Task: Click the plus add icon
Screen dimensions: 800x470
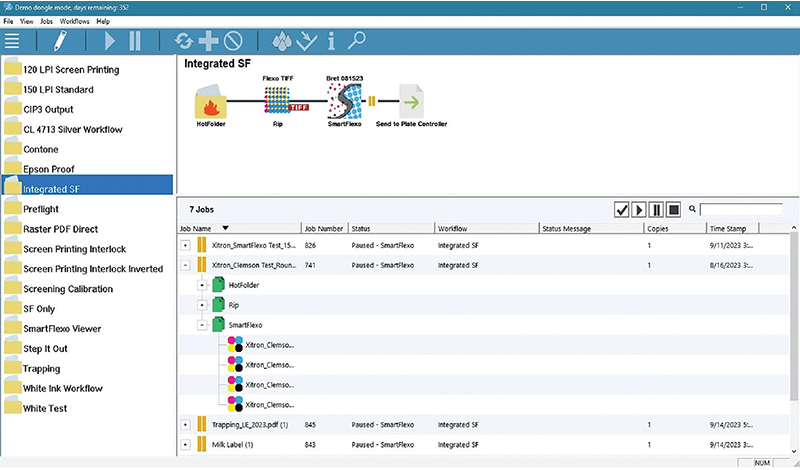Action: click(x=208, y=41)
